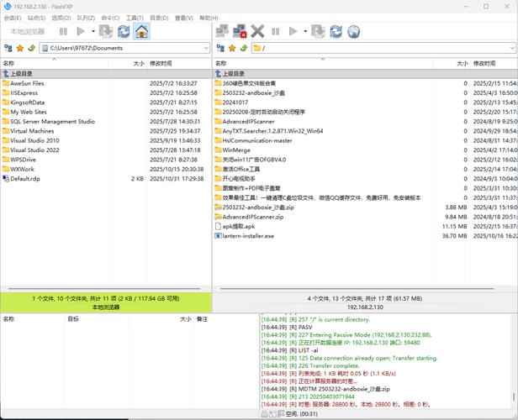Expand the remote path dropdown
This screenshot has height=420, width=518.
[512, 48]
